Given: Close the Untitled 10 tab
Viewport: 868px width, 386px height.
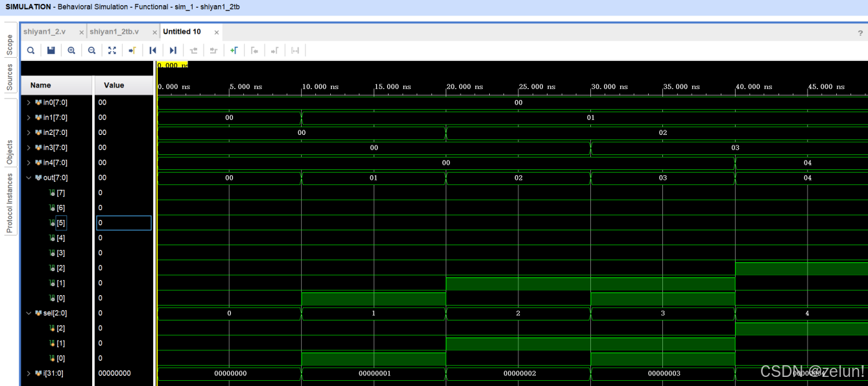Looking at the screenshot, I should 217,32.
